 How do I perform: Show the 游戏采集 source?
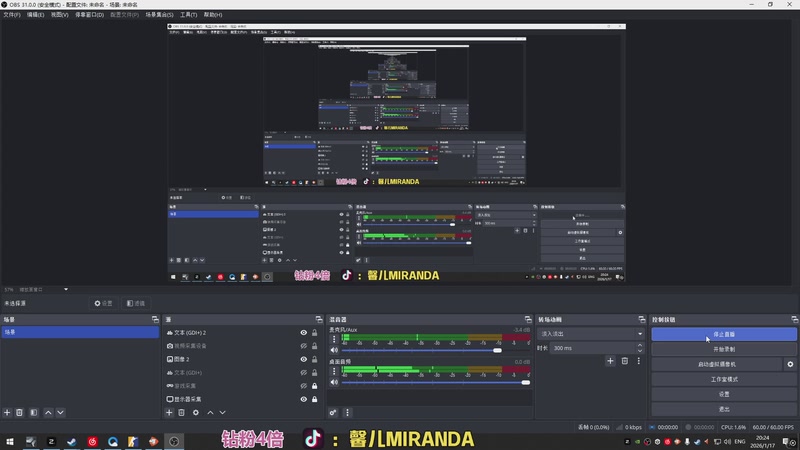pos(304,386)
